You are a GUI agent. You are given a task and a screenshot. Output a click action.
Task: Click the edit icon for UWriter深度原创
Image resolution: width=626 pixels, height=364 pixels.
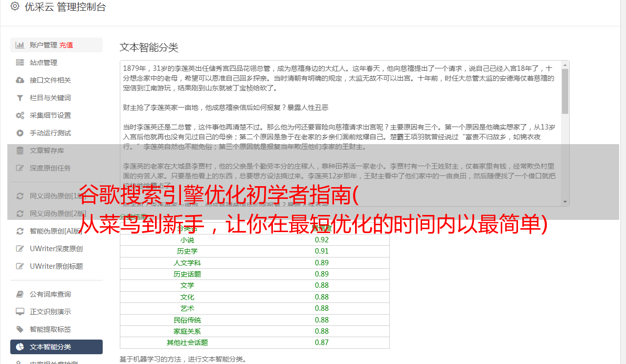pos(20,249)
